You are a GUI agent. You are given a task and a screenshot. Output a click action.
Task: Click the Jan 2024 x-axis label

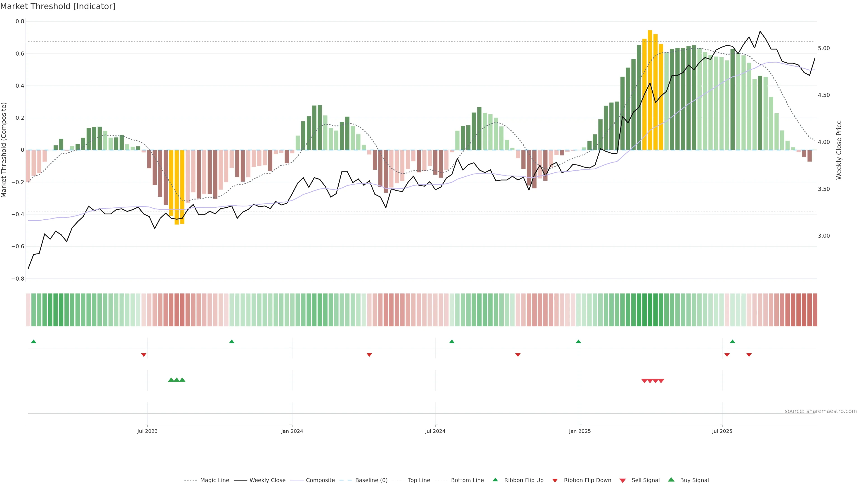click(x=292, y=431)
